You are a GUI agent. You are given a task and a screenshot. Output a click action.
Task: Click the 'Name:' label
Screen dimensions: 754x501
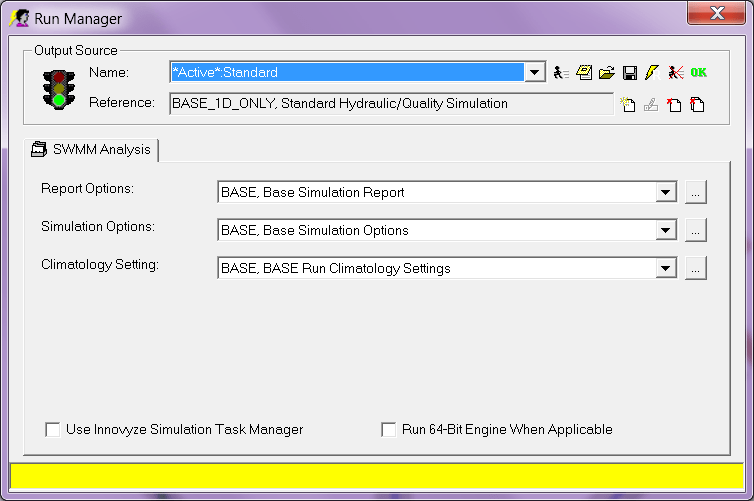(109, 73)
